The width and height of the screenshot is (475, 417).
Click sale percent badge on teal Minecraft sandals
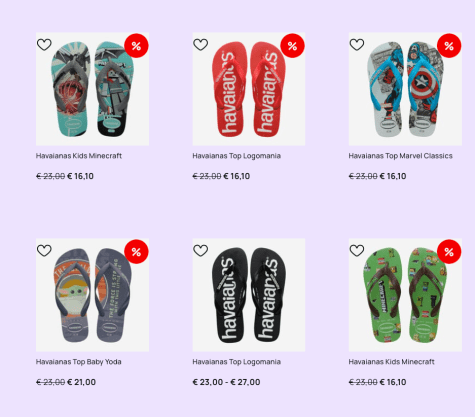pyautogui.click(x=136, y=46)
